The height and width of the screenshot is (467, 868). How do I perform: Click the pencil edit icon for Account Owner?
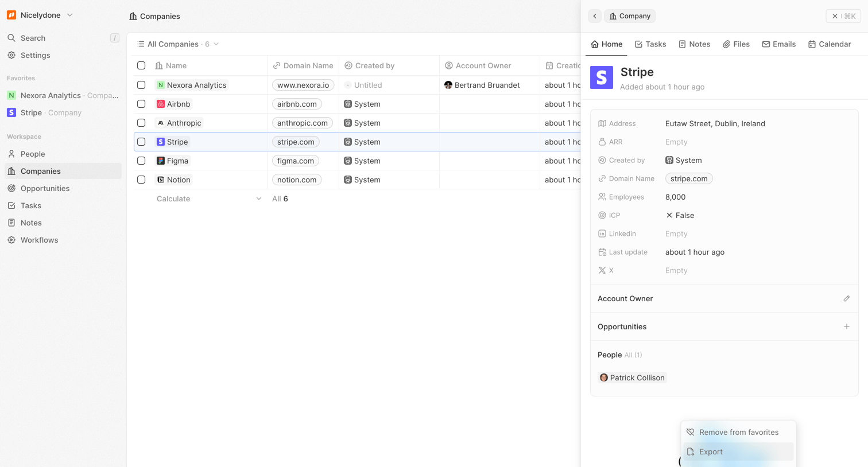[x=847, y=298]
